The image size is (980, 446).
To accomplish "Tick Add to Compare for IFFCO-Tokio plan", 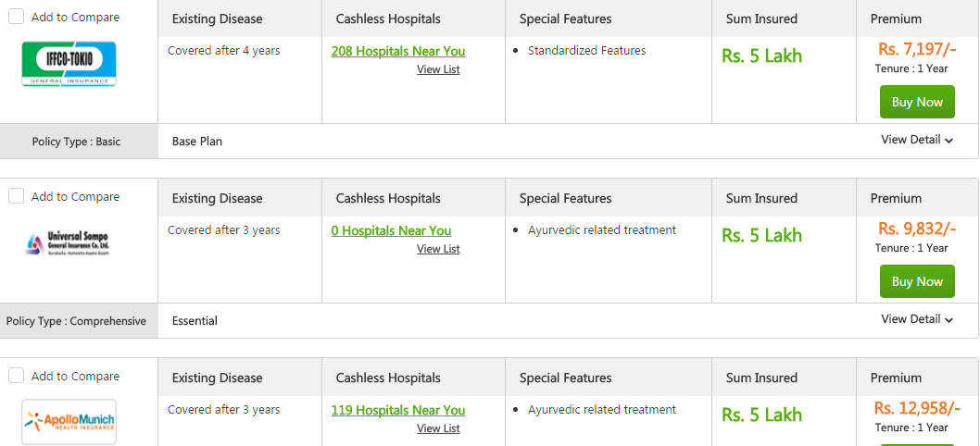I will tap(17, 17).
